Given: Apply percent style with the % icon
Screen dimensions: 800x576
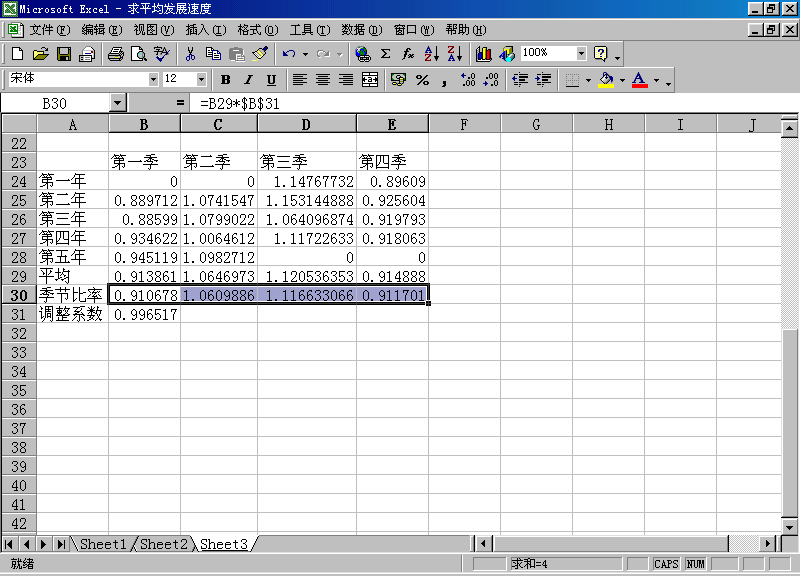Looking at the screenshot, I should click(422, 80).
